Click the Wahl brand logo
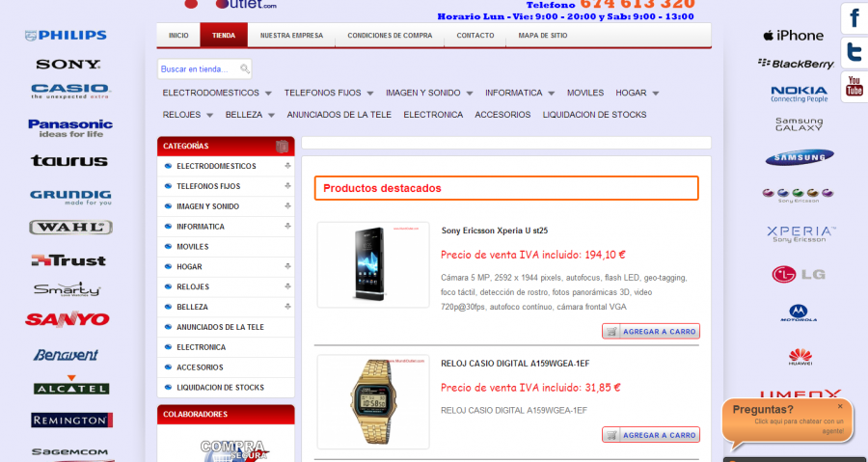Image resolution: width=868 pixels, height=462 pixels. click(70, 228)
